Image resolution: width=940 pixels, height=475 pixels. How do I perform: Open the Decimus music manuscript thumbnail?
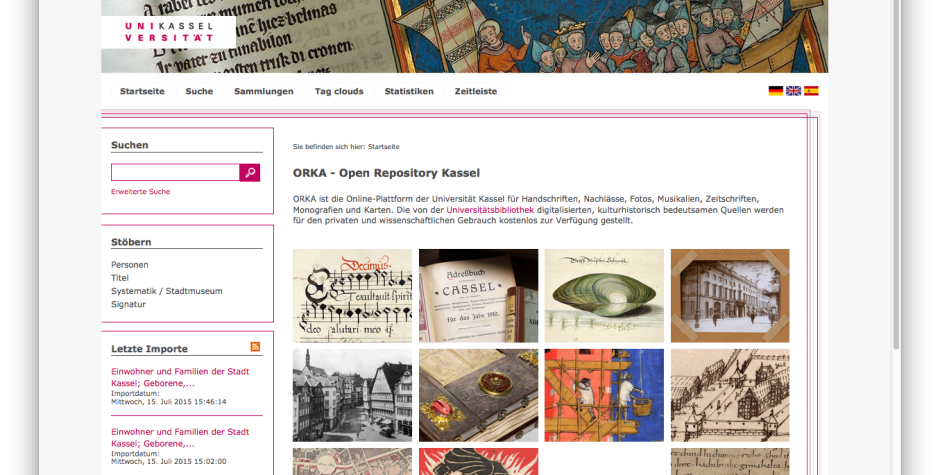click(352, 296)
